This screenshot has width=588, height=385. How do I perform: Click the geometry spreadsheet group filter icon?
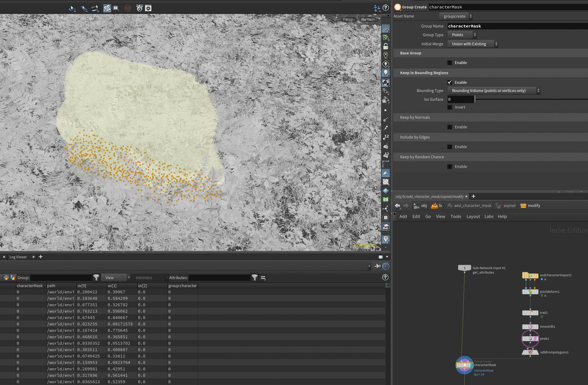(96, 278)
